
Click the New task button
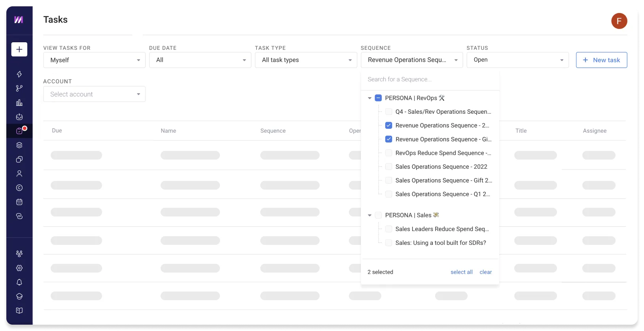tap(601, 60)
